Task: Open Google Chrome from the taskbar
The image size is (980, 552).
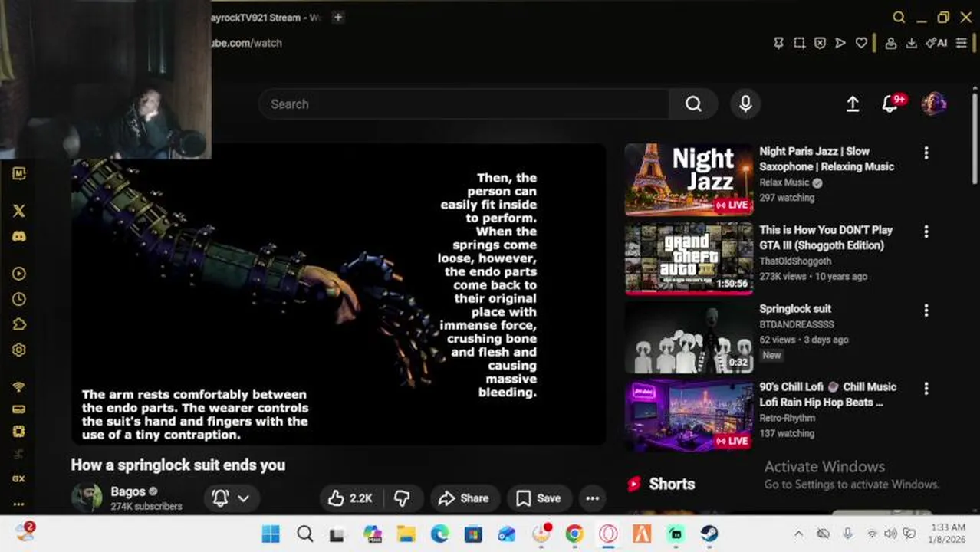Action: point(574,534)
